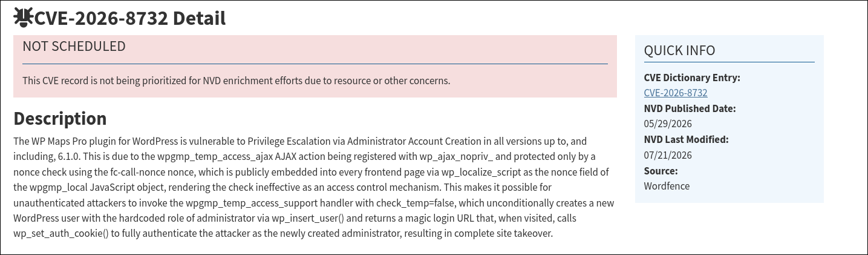Click the CVE Dictionary Entry label
Viewport: 868px width, 255px height.
pos(692,78)
